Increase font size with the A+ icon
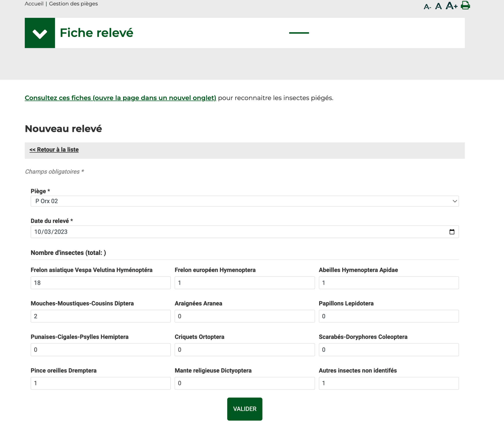This screenshot has height=432, width=504. 451,5
